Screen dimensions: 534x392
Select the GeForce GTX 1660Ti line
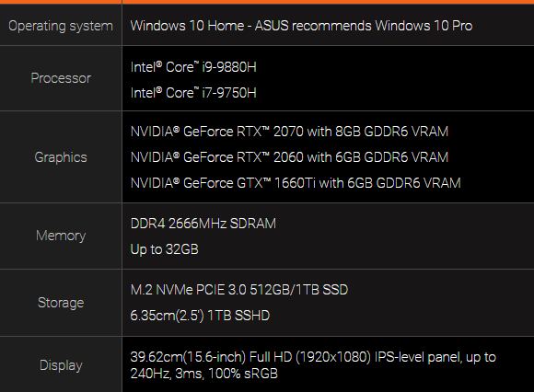296,183
